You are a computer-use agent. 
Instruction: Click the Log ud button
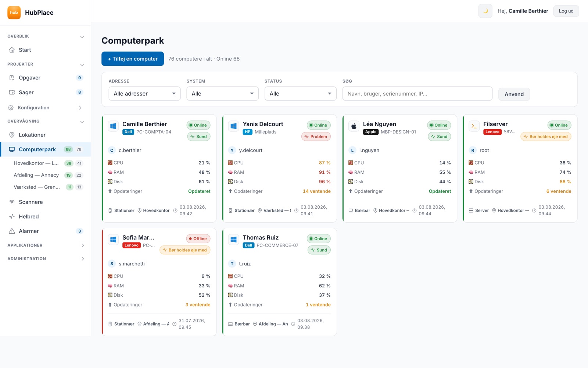(x=566, y=11)
